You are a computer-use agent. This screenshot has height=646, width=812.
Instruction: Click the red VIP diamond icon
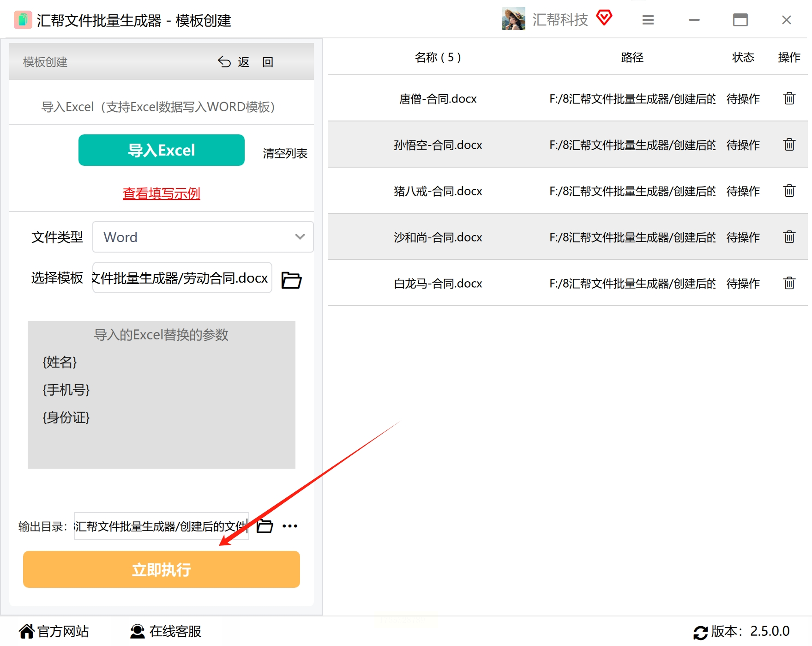(604, 18)
